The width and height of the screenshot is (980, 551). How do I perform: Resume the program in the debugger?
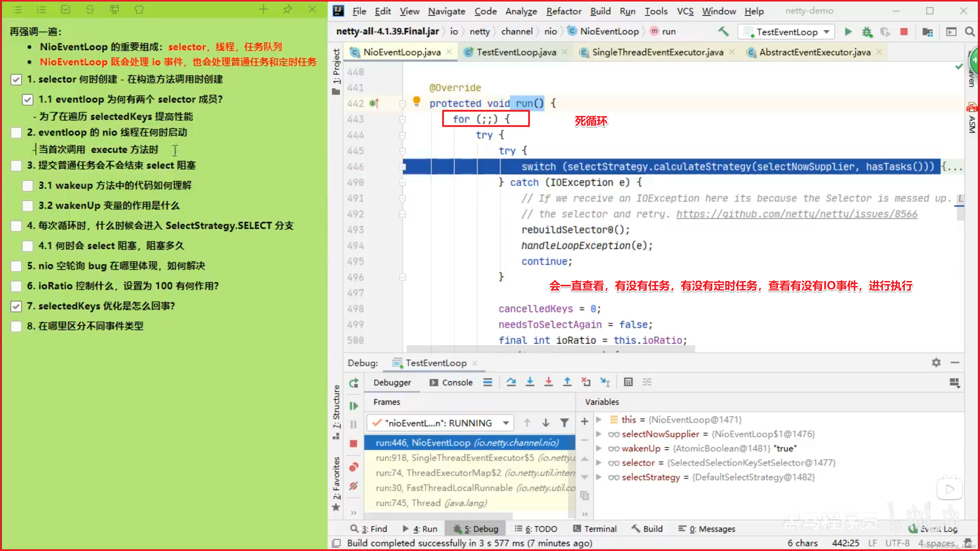pos(354,406)
